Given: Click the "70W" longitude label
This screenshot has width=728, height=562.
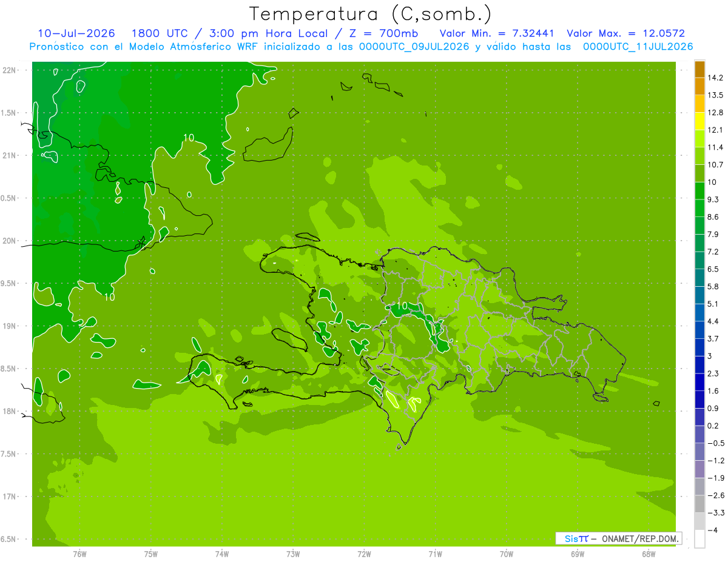Looking at the screenshot, I should [507, 554].
